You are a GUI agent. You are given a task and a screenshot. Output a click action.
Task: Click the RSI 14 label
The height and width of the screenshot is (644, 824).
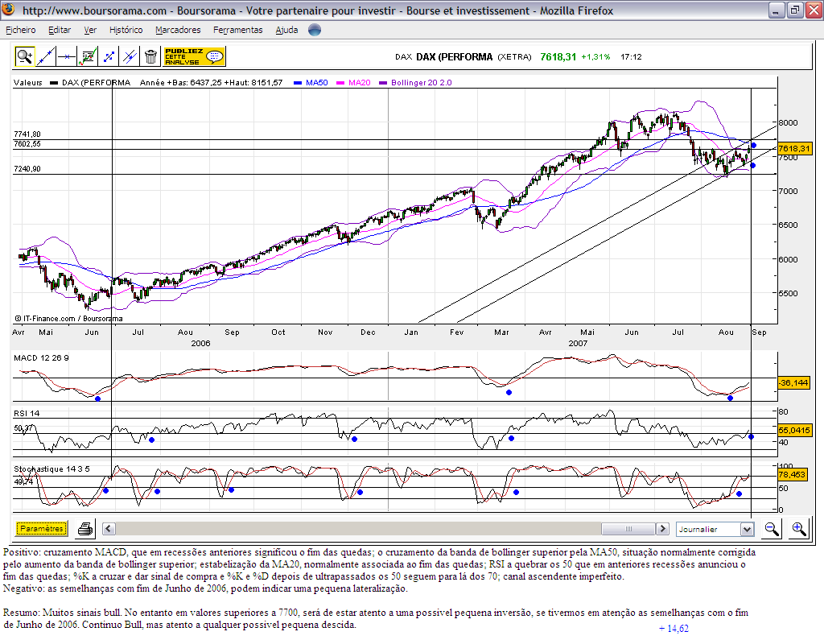click(x=27, y=413)
